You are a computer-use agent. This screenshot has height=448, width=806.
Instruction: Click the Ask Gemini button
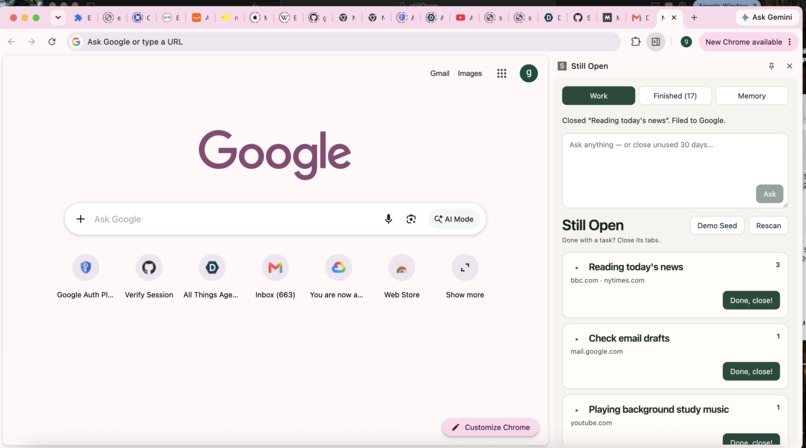[x=766, y=17]
